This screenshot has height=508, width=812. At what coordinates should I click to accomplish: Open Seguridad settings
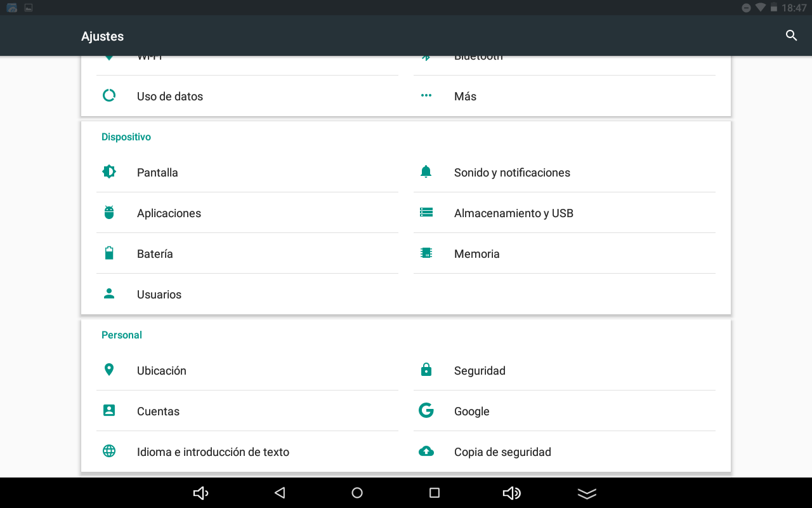(565, 370)
